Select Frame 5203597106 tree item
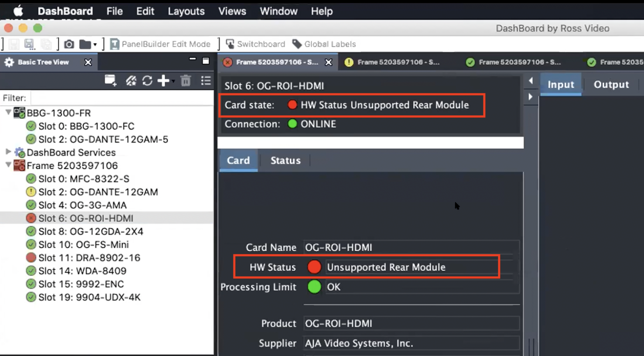Viewport: 644px width, 356px height. 72,165
